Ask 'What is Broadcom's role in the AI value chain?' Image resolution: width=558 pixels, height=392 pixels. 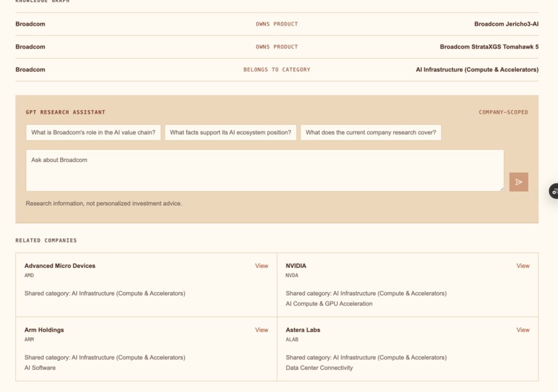pyautogui.click(x=93, y=132)
